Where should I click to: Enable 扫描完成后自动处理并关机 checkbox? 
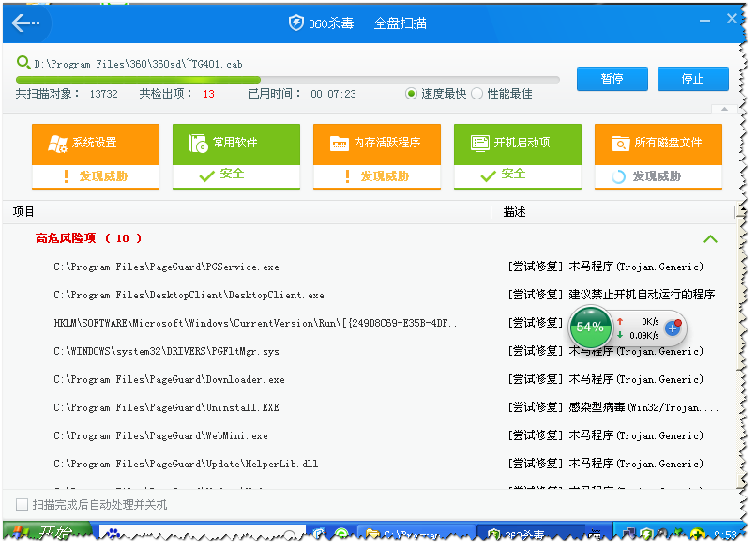click(x=23, y=505)
